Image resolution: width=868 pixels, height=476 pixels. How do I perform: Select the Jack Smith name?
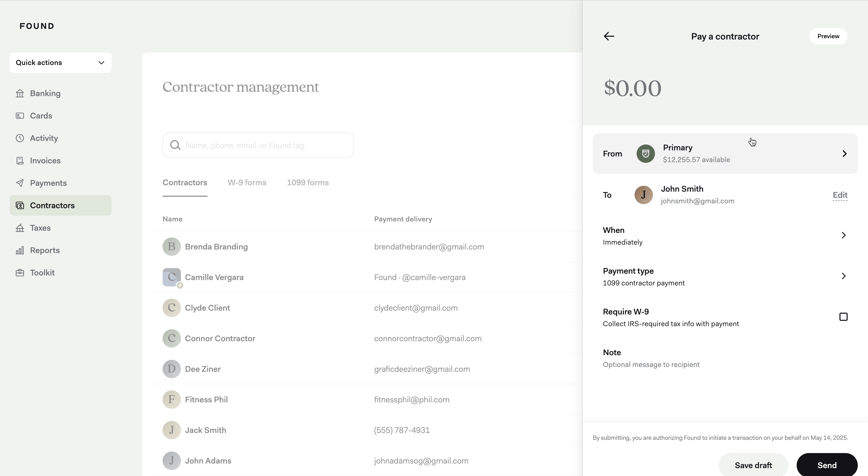pos(206,430)
